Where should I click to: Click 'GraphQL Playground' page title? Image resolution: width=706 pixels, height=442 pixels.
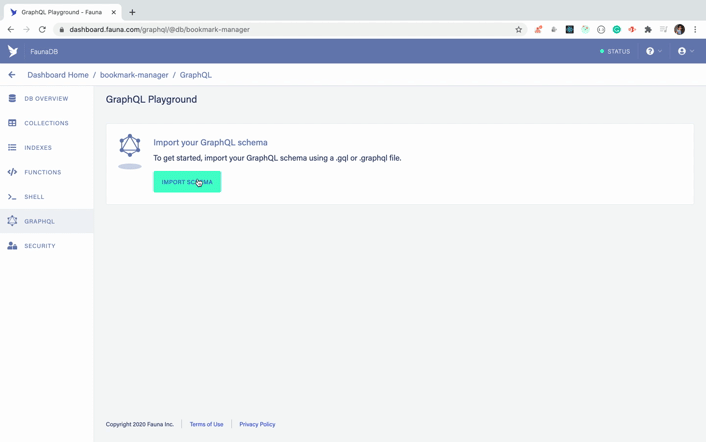click(x=151, y=99)
